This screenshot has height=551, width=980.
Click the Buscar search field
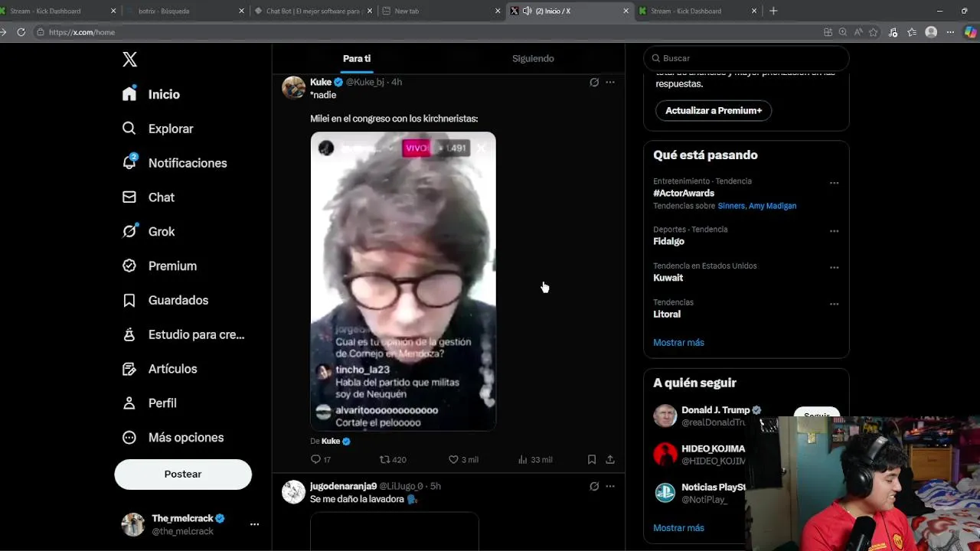[x=746, y=58]
